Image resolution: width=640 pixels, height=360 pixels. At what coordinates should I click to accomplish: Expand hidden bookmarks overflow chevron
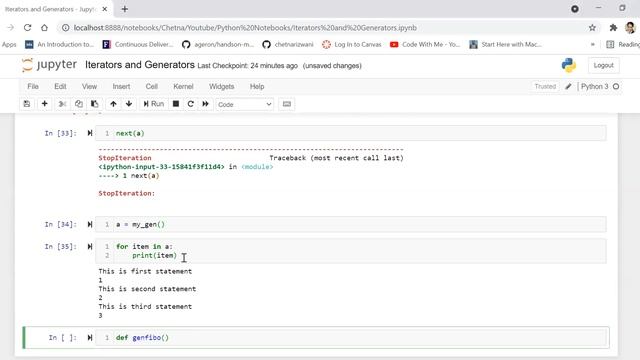593,44
